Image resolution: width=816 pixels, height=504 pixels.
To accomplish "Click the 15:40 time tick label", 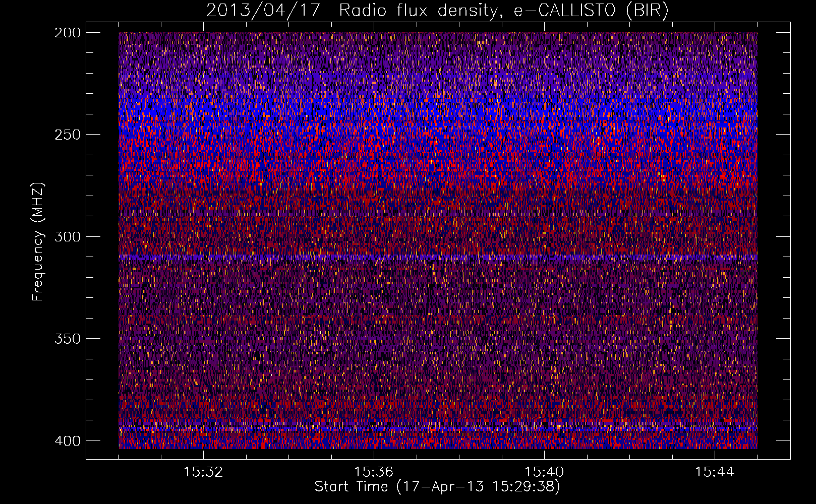I will (x=544, y=472).
